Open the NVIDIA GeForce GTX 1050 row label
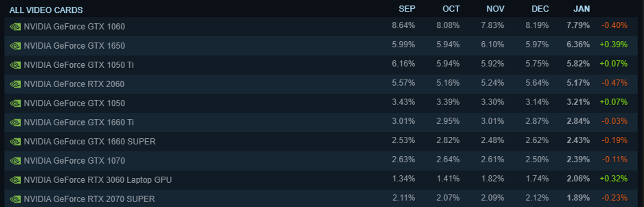Screen dimensions: 644x207 coord(74,103)
